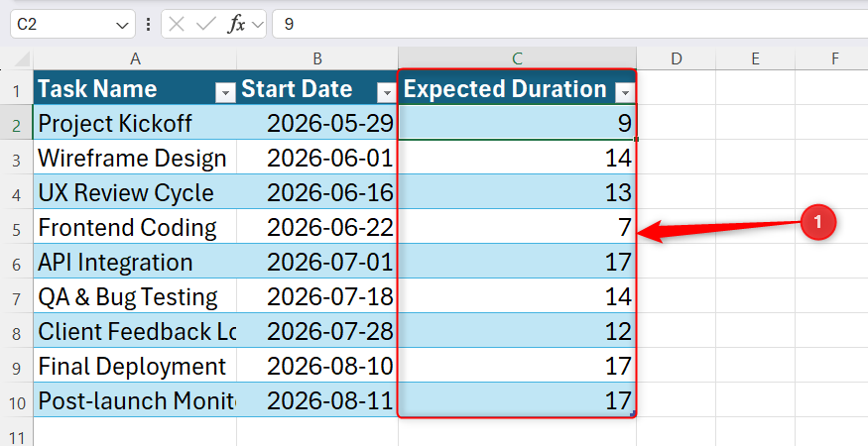Screen dimensions: 868x446
Task: Select the UX Review Cycle cell
Action: pyautogui.click(x=135, y=191)
